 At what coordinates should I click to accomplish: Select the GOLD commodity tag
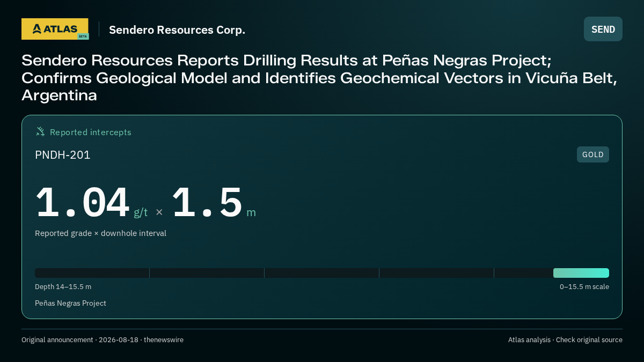coord(593,154)
